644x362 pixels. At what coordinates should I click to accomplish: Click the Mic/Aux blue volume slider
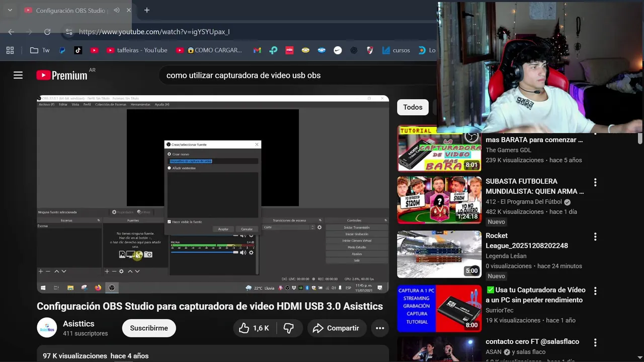(204, 252)
